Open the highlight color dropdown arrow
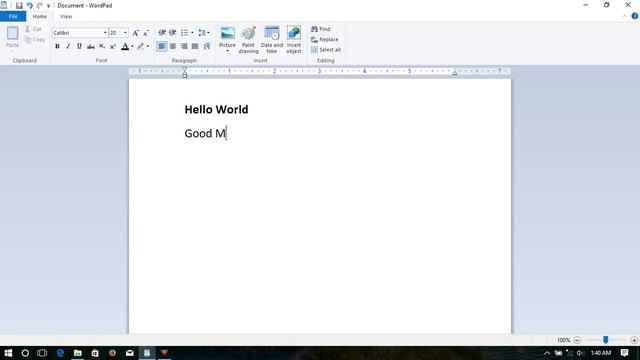 (x=148, y=46)
